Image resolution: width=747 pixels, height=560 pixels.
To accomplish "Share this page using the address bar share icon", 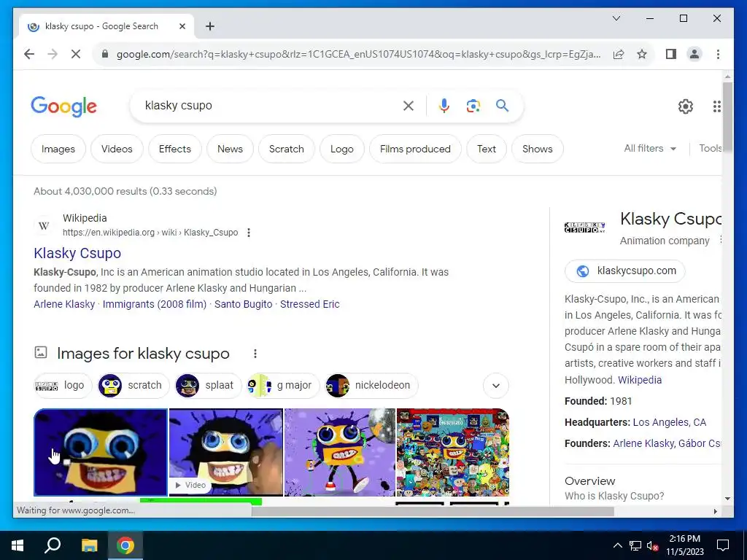I will coord(619,54).
